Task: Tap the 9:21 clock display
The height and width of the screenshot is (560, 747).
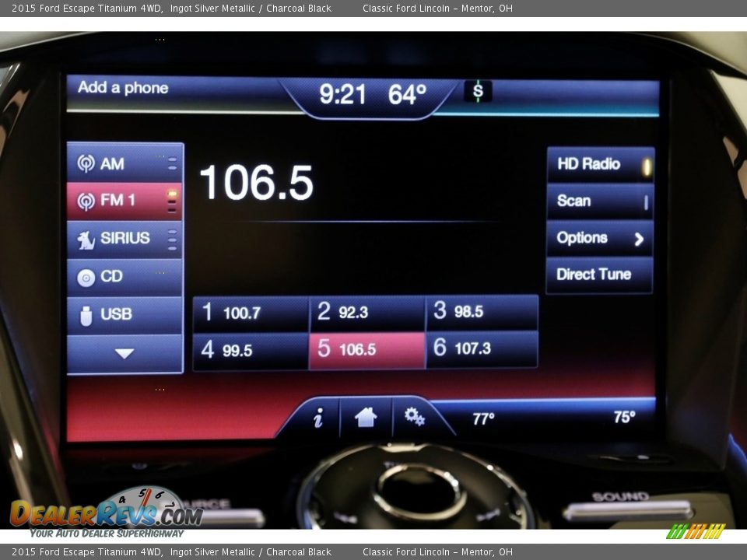Action: [342, 95]
